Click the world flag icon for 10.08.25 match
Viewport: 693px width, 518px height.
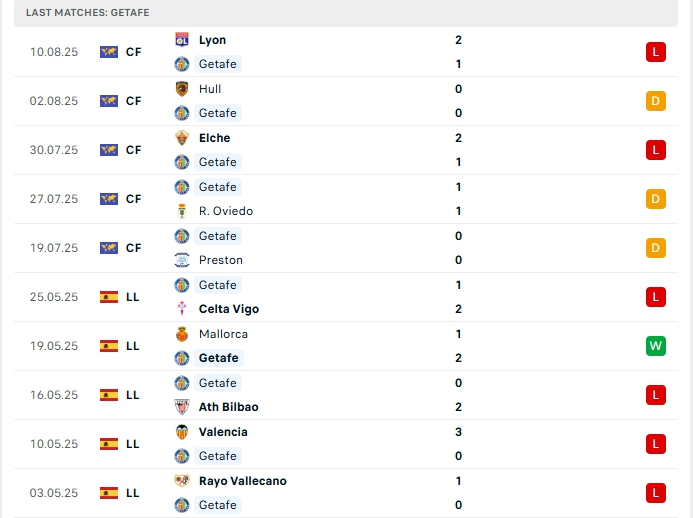pyautogui.click(x=109, y=52)
